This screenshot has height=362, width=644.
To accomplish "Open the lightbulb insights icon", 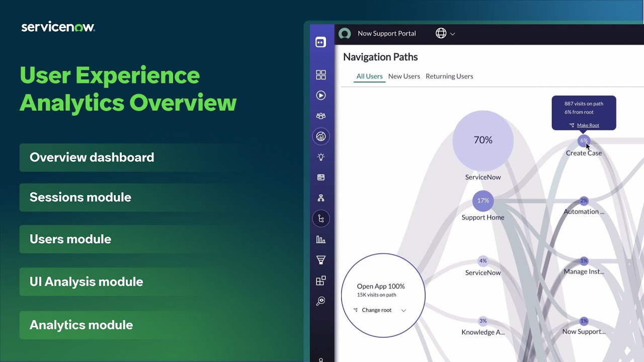I will click(320, 157).
